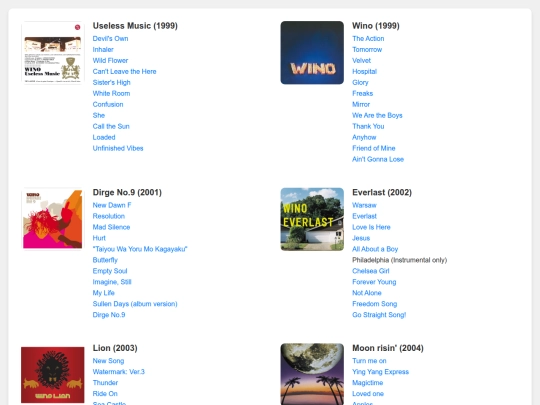Open the Dirge No.9 song link

point(109,315)
